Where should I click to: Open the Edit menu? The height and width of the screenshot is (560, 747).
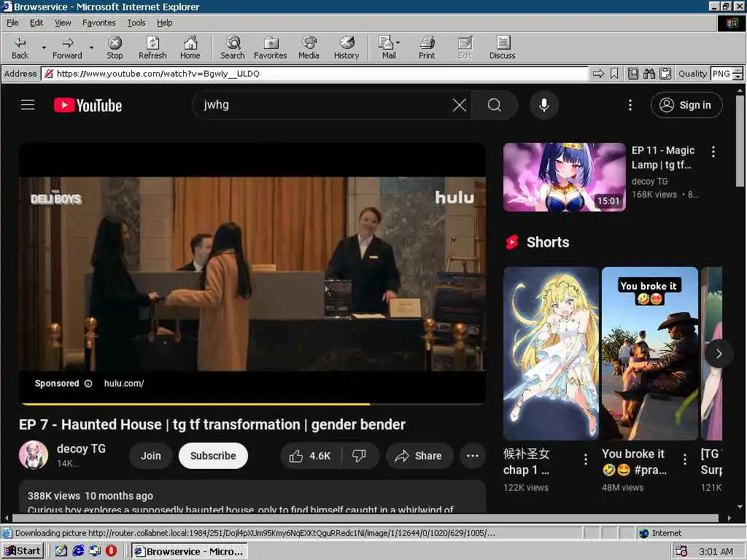pyautogui.click(x=36, y=23)
